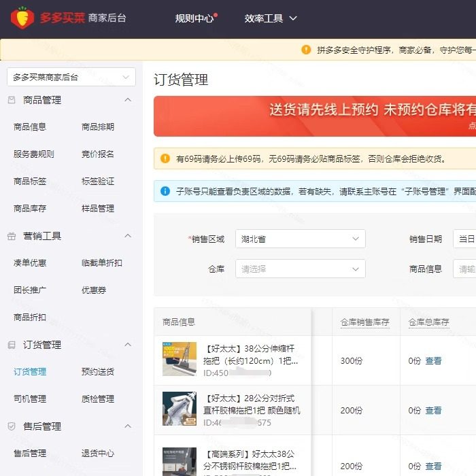Open 退货中心 page
Image resolution: width=476 pixels, height=476 pixels.
coord(98,454)
